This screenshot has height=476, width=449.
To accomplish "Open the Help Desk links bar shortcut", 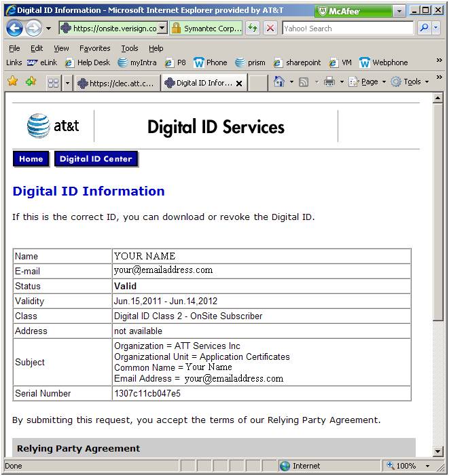I will [x=88, y=62].
